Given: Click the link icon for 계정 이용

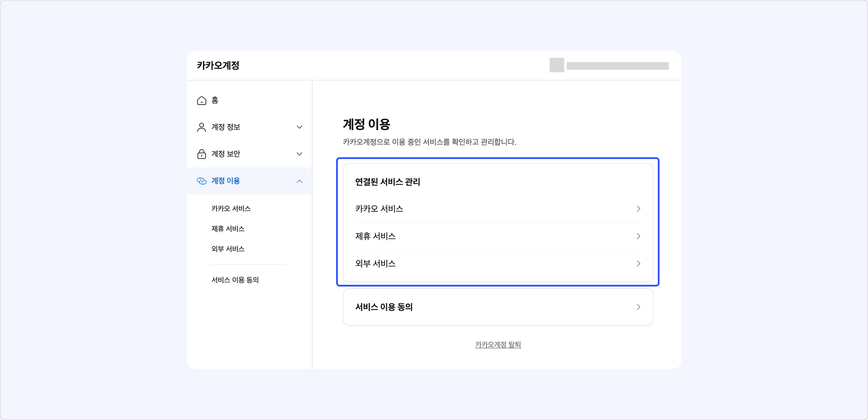Looking at the screenshot, I should [202, 181].
